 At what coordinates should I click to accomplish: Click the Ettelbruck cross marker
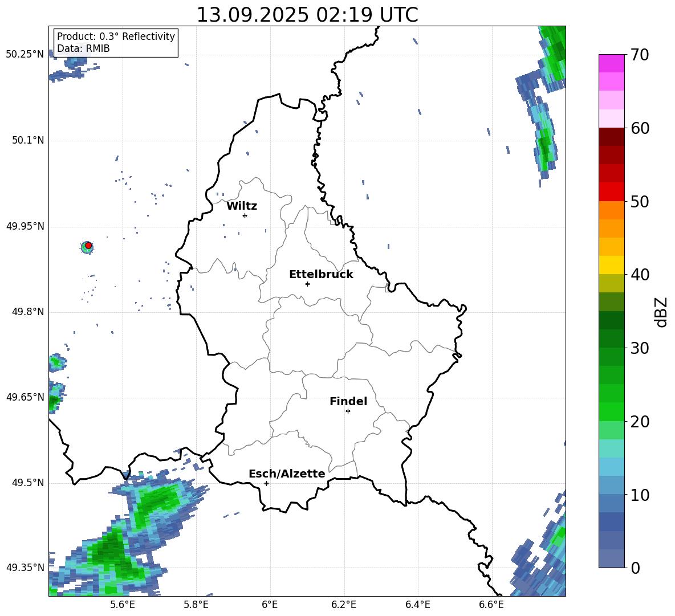point(307,284)
